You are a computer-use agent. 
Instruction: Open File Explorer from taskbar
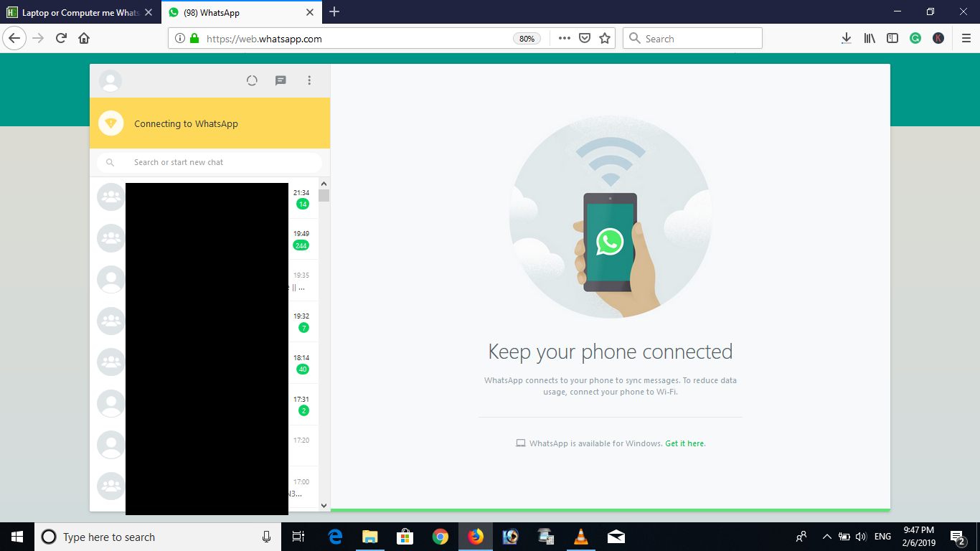coord(370,537)
